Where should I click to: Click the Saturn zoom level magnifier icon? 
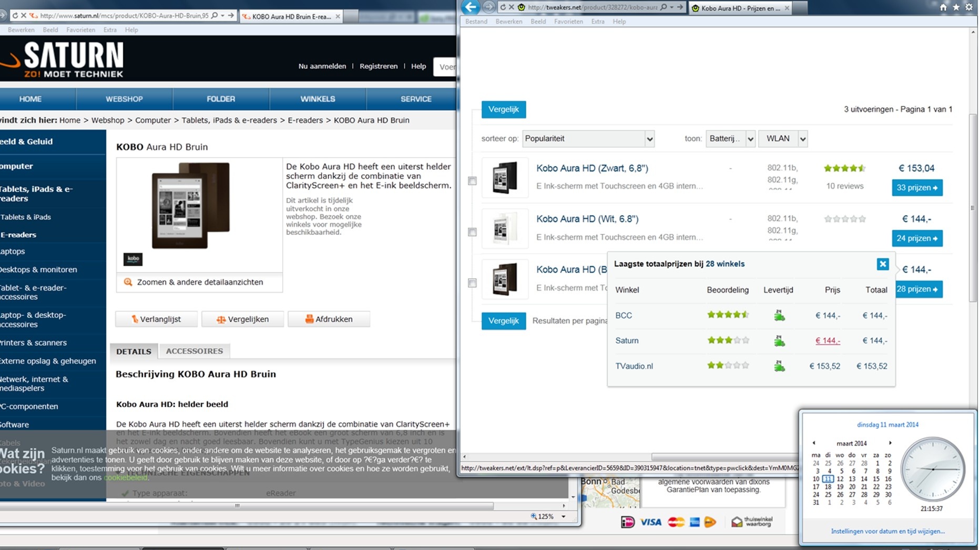[534, 516]
